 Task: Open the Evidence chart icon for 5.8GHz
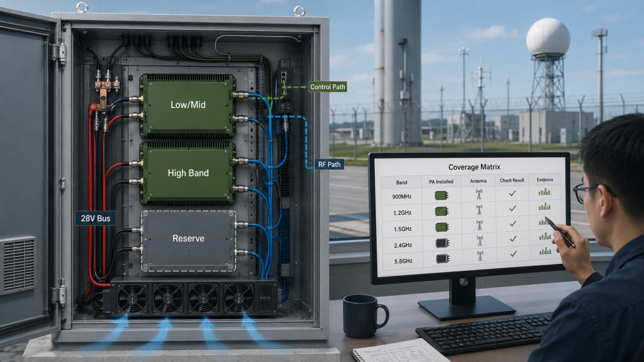[x=545, y=251]
